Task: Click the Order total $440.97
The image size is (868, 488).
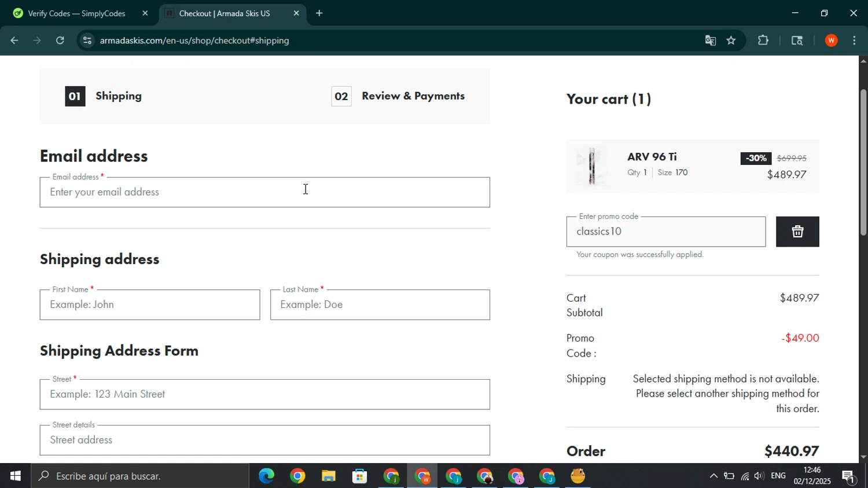Action: [791, 451]
